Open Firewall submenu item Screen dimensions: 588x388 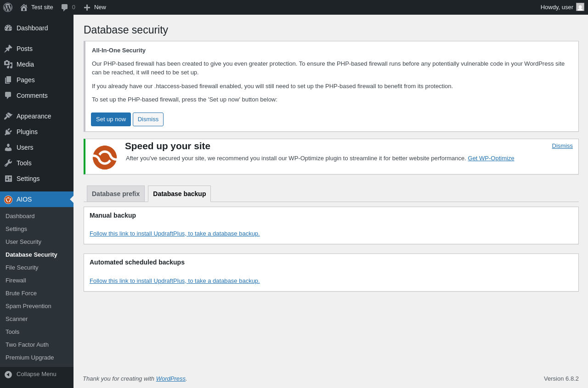[x=16, y=280]
